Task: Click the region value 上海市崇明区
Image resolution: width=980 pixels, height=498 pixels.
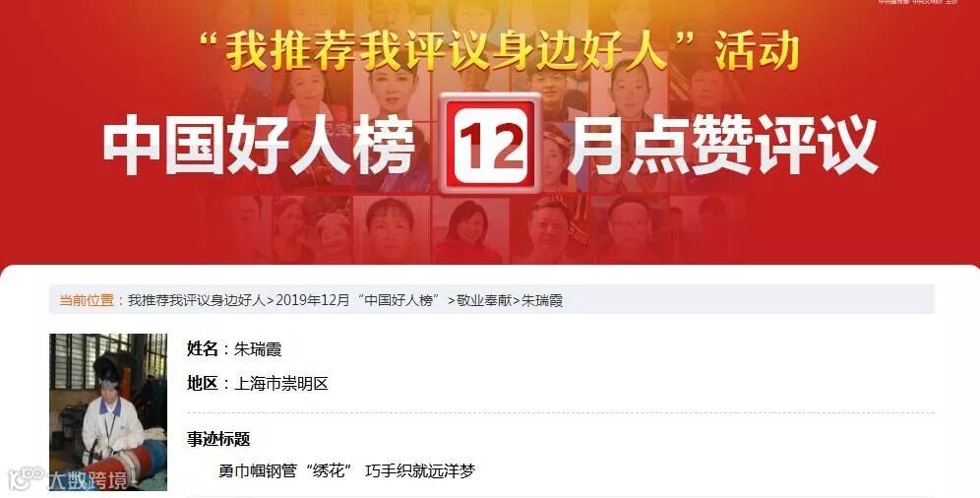Action: click(280, 383)
